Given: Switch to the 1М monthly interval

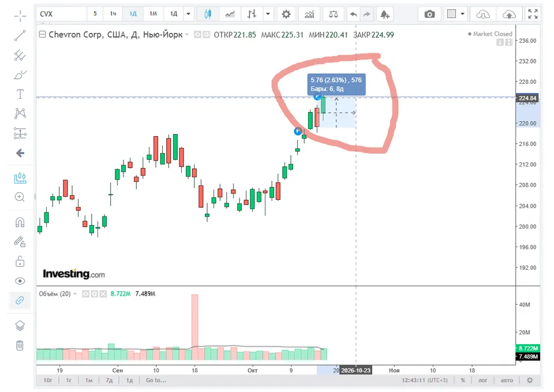Looking at the screenshot, I should coord(153,14).
